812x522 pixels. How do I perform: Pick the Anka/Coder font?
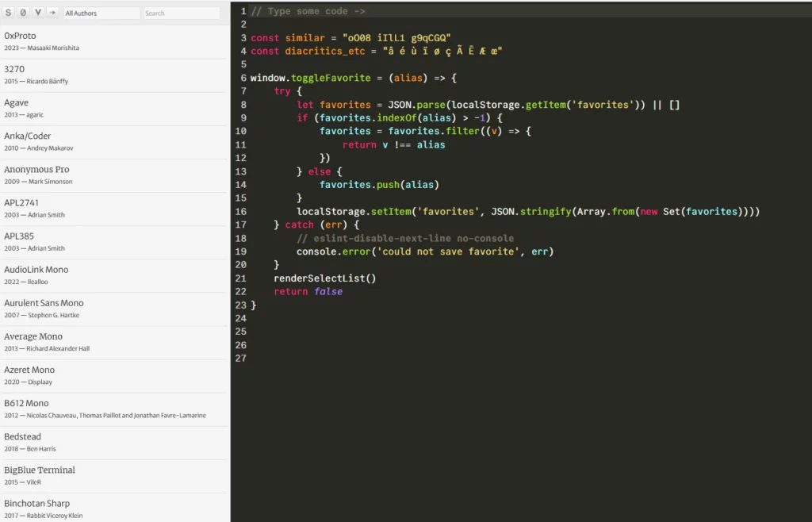pyautogui.click(x=114, y=143)
